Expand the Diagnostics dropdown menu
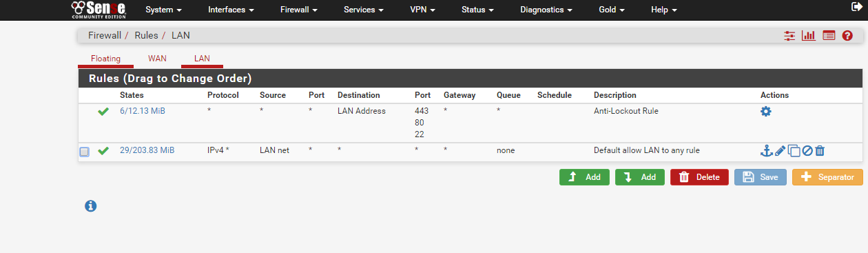Screen dimensions: 868x253 546,10
